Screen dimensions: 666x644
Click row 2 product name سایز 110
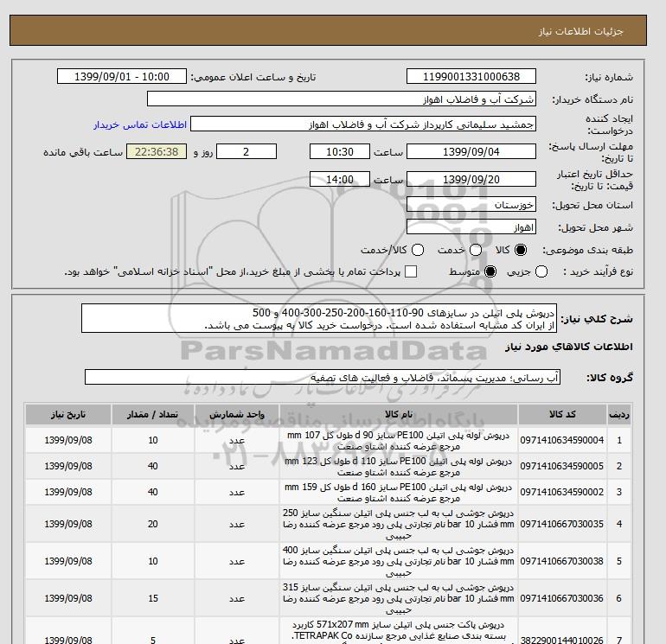pos(399,466)
